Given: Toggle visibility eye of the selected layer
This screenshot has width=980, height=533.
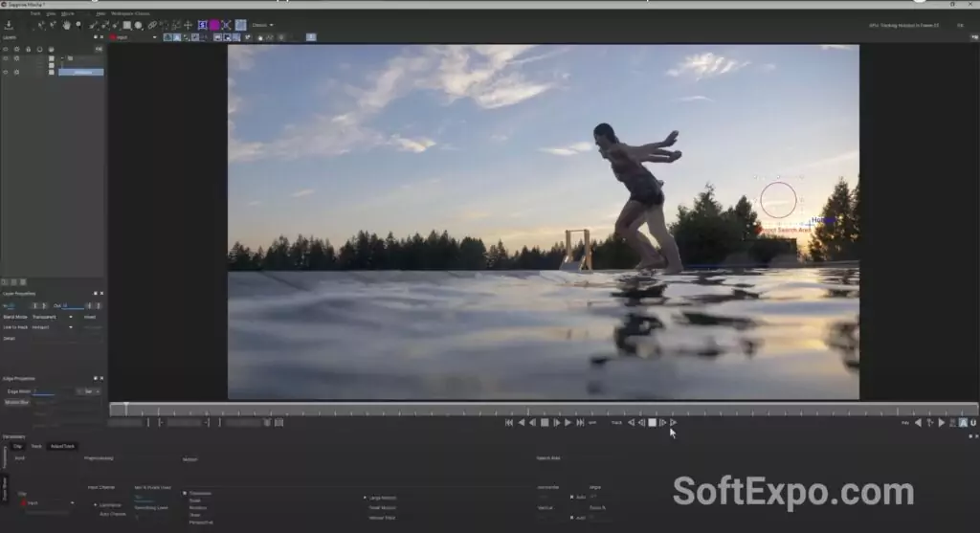Looking at the screenshot, I should click(x=6, y=73).
